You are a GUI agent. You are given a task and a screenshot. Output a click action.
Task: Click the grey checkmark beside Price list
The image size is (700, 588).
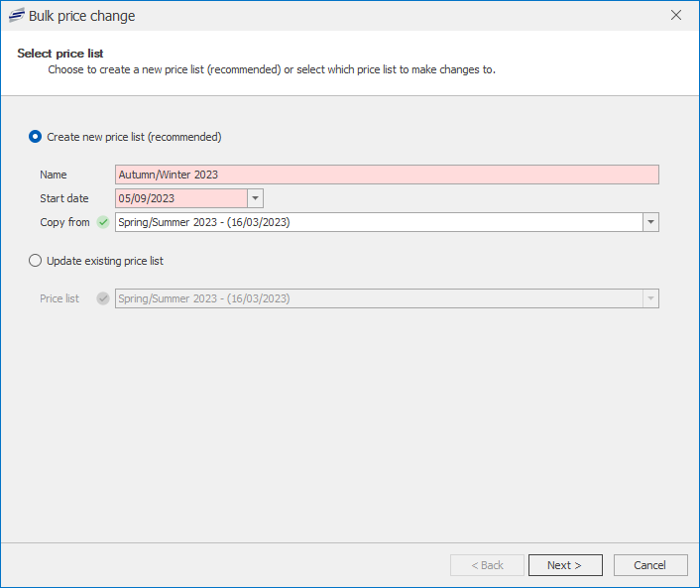pos(103,298)
